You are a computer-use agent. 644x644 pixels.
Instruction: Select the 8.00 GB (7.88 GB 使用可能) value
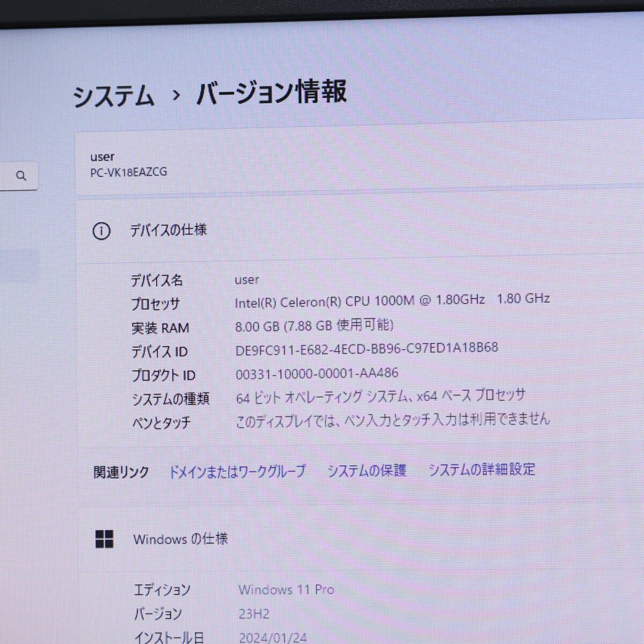tap(314, 325)
